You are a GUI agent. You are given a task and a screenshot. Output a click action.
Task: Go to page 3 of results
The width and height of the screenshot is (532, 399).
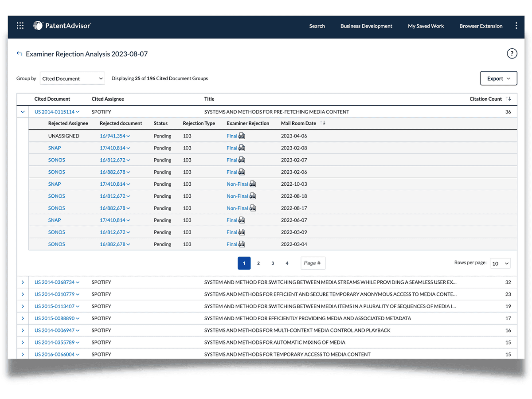(x=273, y=263)
